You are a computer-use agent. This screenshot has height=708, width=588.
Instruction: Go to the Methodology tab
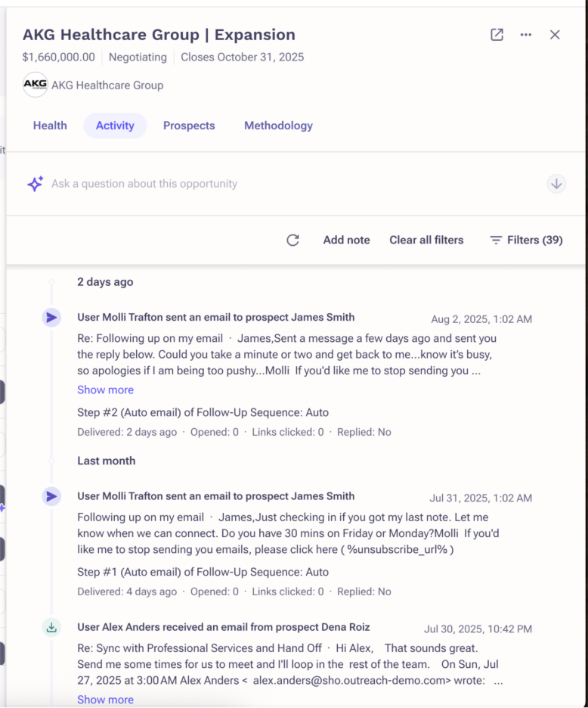[x=278, y=126]
